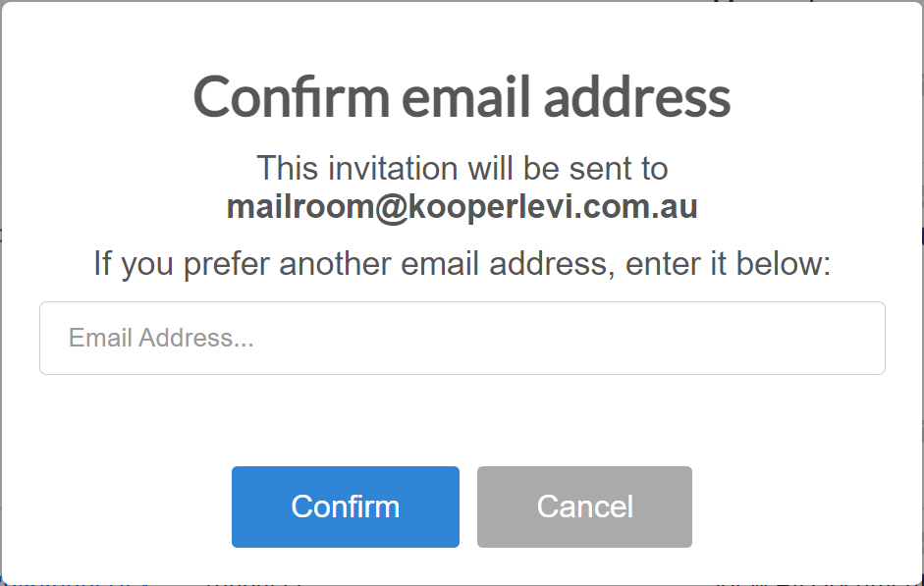This screenshot has height=586, width=924.
Task: Send invitation using the blue Confirm button
Action: click(x=346, y=506)
